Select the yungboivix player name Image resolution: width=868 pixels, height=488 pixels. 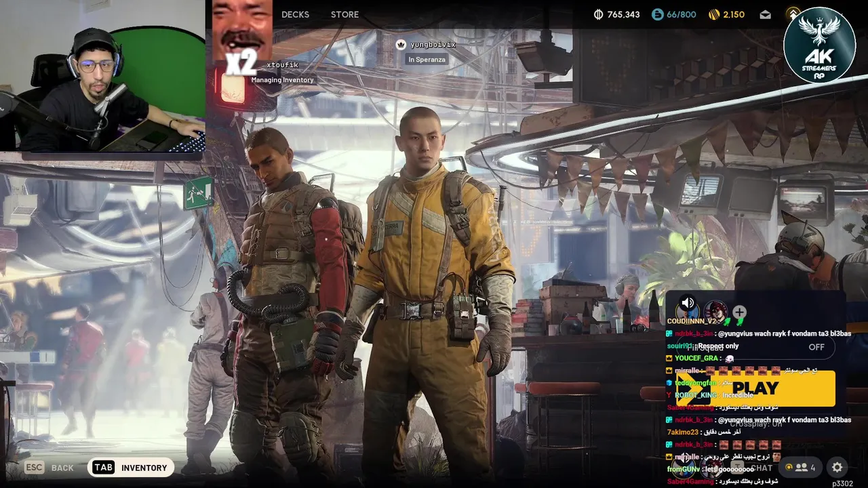tap(433, 45)
